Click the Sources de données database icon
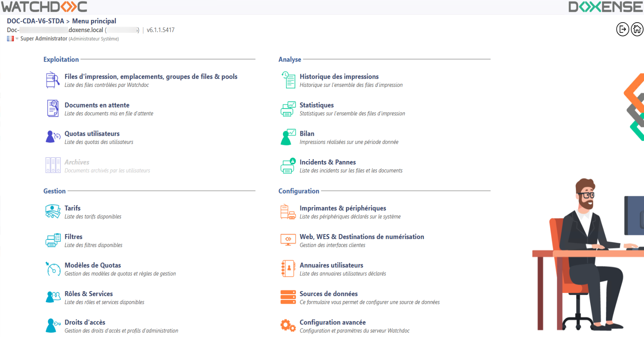This screenshot has height=337, width=644. point(288,297)
